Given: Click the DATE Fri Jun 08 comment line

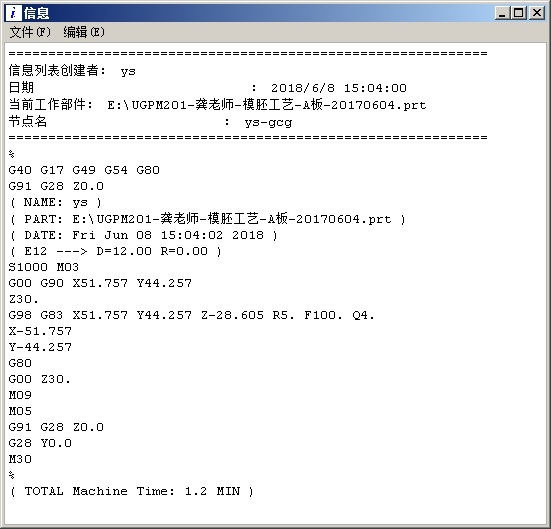Looking at the screenshot, I should click(x=144, y=235).
